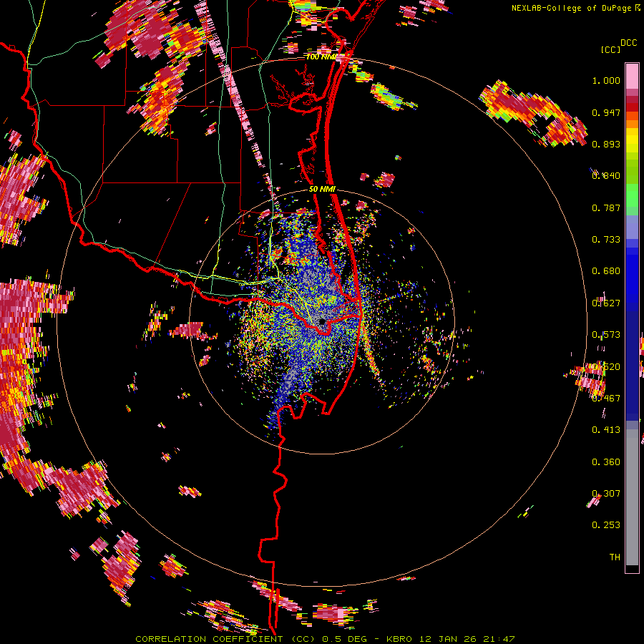Screen dimensions: 644x644
Task: Click the 0.573 legend value
Action: [606, 335]
